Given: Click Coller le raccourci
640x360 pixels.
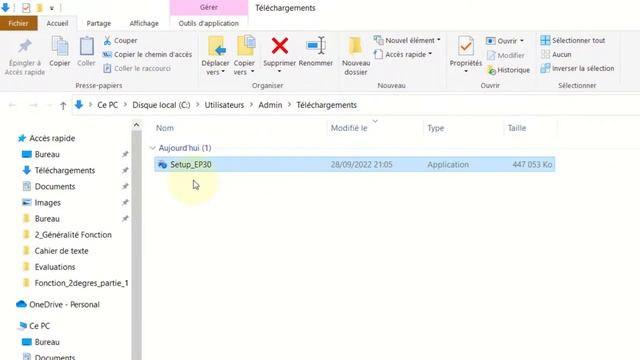Looking at the screenshot, I should tap(137, 68).
